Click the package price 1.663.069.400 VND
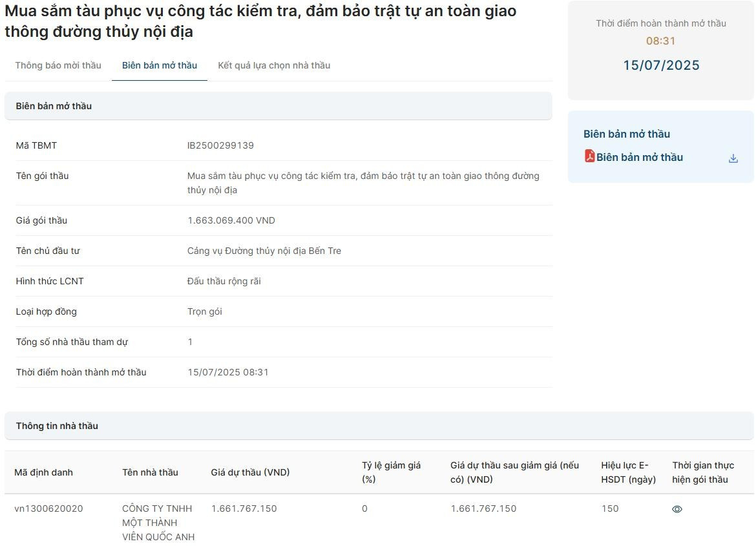 pyautogui.click(x=231, y=220)
